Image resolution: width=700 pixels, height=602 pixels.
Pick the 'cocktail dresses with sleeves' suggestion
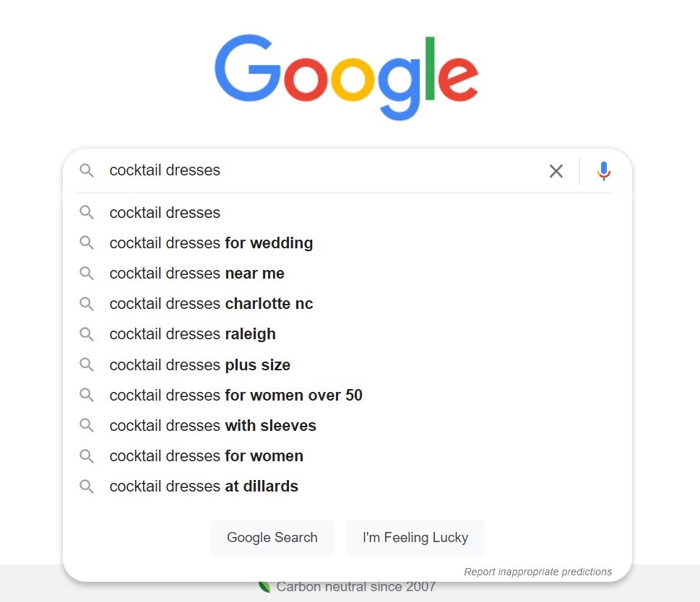coord(212,426)
